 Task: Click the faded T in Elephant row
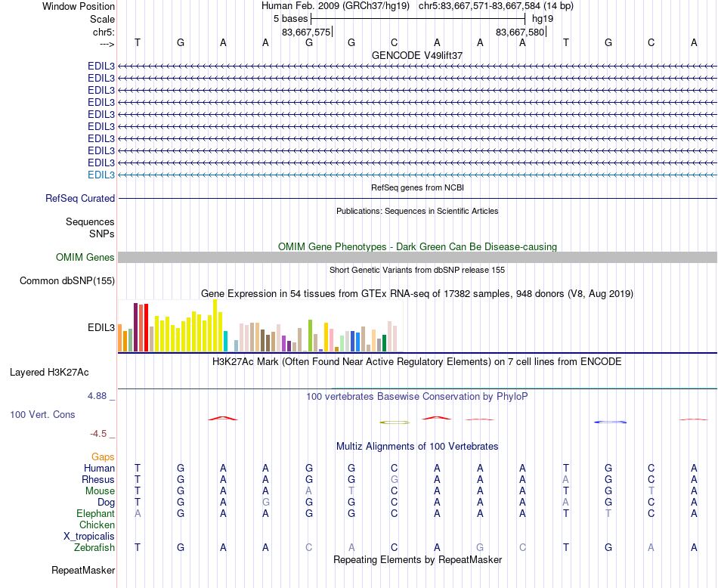click(x=608, y=513)
